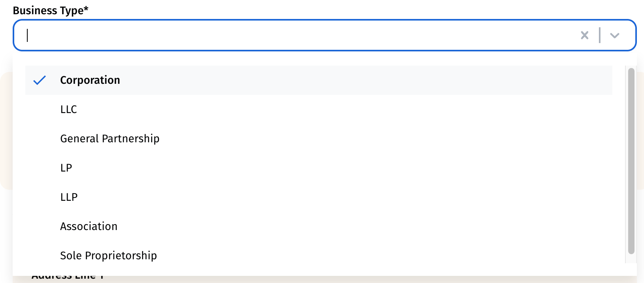Pick General Partnership business type
This screenshot has width=644, height=283.
110,139
